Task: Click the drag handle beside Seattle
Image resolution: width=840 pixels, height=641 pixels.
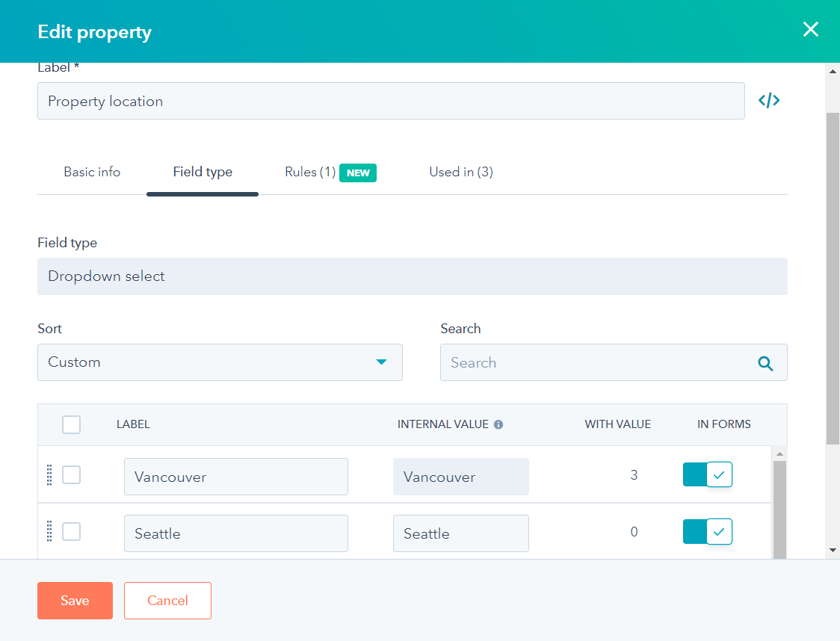Action: [x=49, y=531]
